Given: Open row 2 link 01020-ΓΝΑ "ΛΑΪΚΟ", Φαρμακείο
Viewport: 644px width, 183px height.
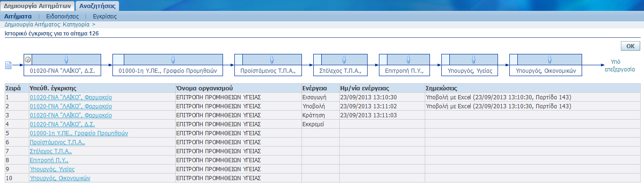Looking at the screenshot, I should point(71,106).
